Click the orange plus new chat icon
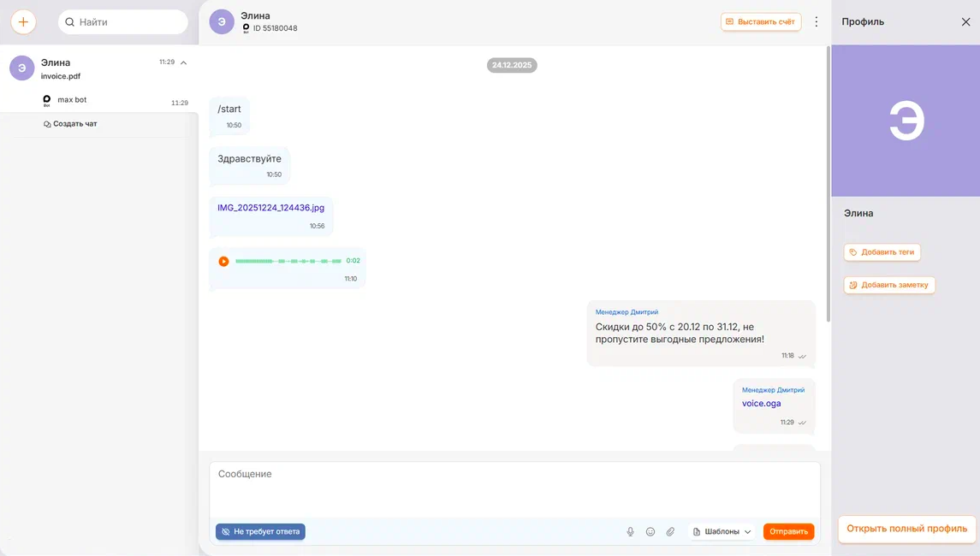Viewport: 980px width, 556px height. coord(23,22)
